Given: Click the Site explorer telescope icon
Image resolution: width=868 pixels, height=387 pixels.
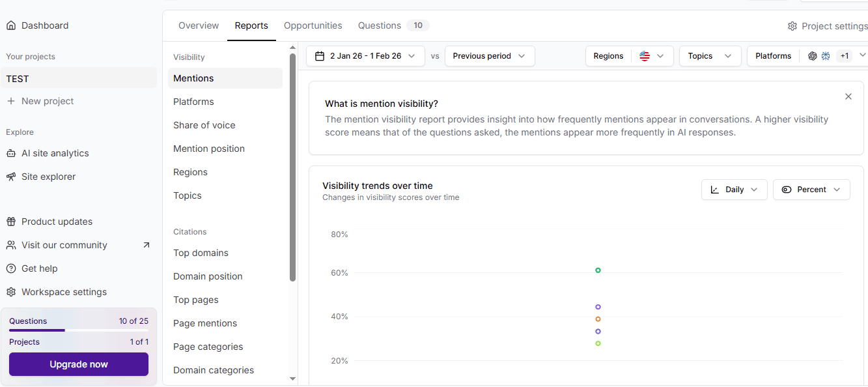Looking at the screenshot, I should point(11,177).
